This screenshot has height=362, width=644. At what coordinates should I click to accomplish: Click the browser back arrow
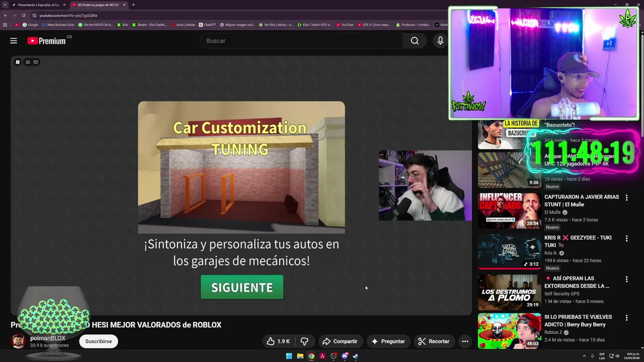pyautogui.click(x=6, y=15)
